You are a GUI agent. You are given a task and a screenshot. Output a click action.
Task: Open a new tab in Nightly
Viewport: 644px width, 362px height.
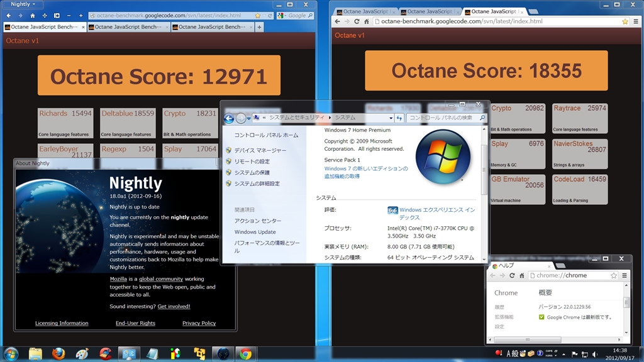tap(259, 27)
